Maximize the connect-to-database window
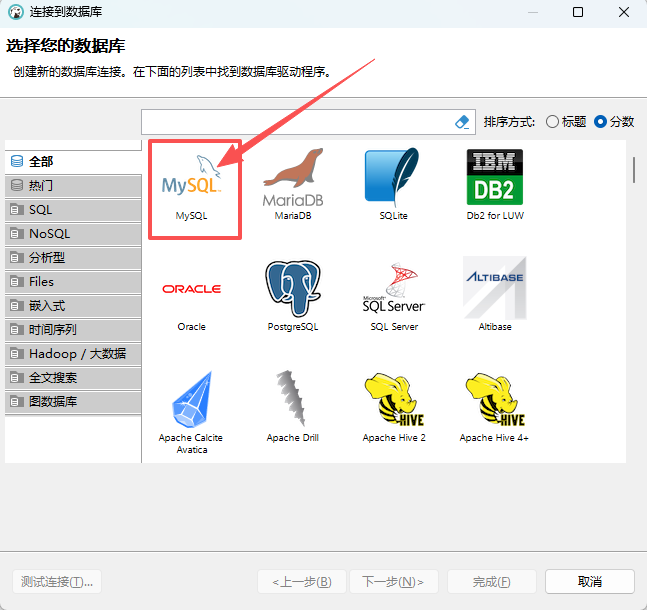Screen dimensions: 647x610 tap(578, 12)
